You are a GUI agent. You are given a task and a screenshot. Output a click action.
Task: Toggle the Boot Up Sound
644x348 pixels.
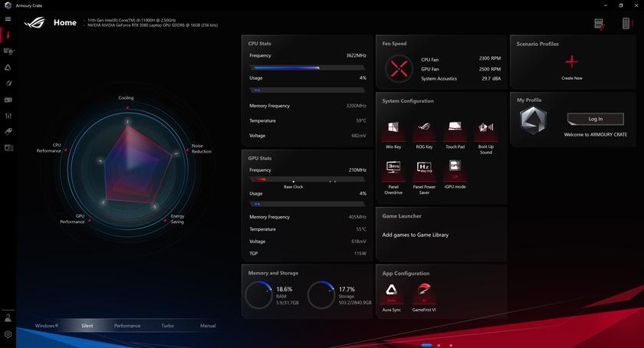[486, 129]
